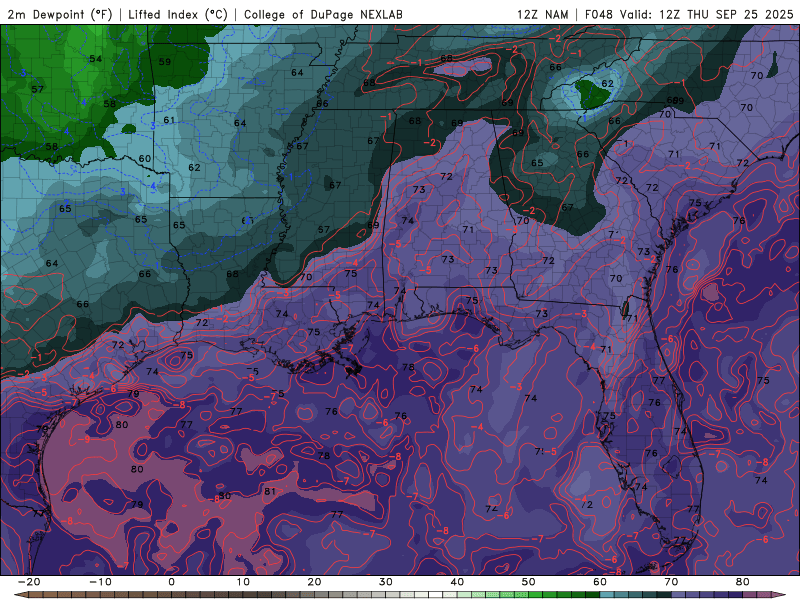Click the "40" label on the color scale
The width and height of the screenshot is (800, 600).
(457, 582)
